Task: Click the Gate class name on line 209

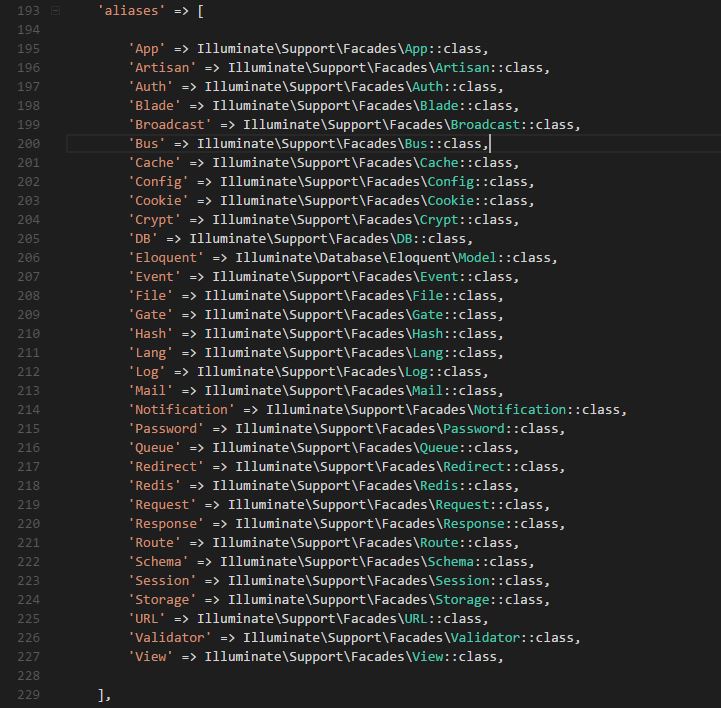Action: pyautogui.click(x=428, y=314)
